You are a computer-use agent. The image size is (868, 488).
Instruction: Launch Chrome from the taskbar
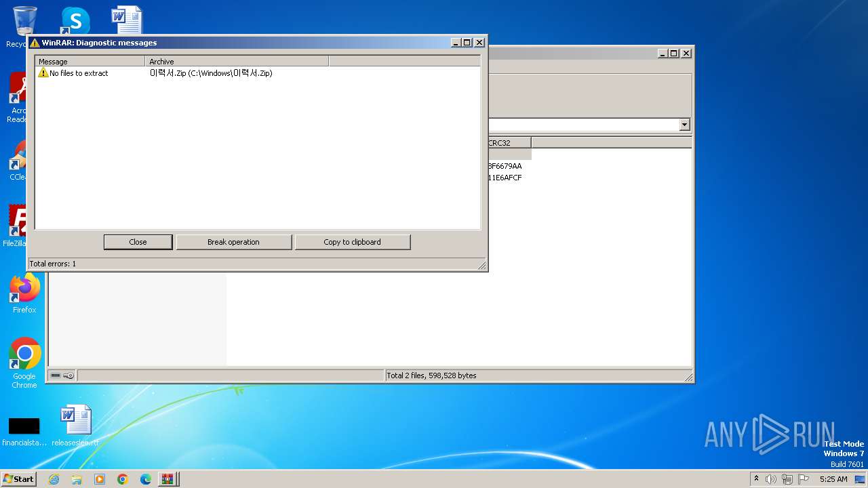(x=123, y=479)
